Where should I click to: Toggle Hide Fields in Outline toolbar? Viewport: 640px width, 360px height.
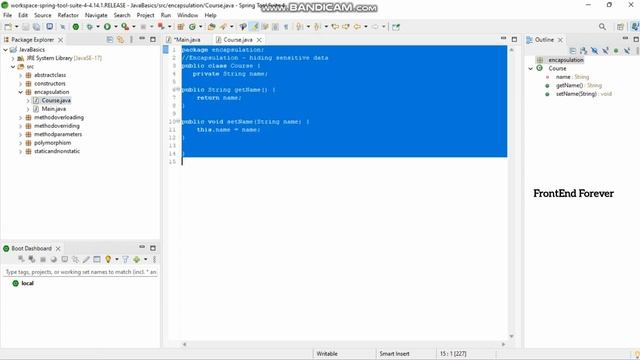click(x=595, y=51)
